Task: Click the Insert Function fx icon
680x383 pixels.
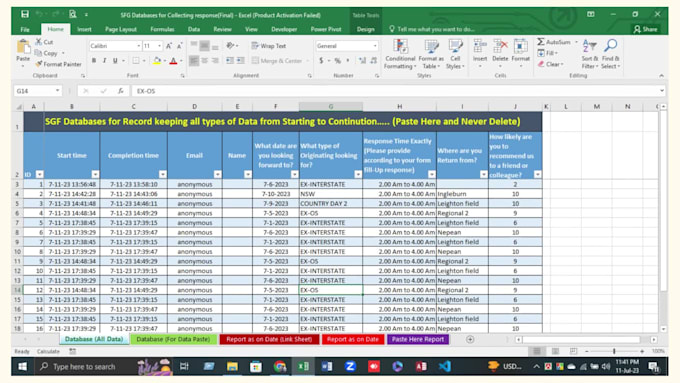Action: [121, 91]
